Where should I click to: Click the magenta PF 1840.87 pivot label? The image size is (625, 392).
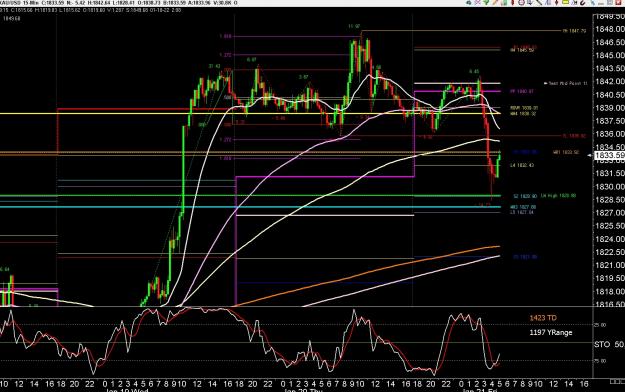pyautogui.click(x=521, y=92)
